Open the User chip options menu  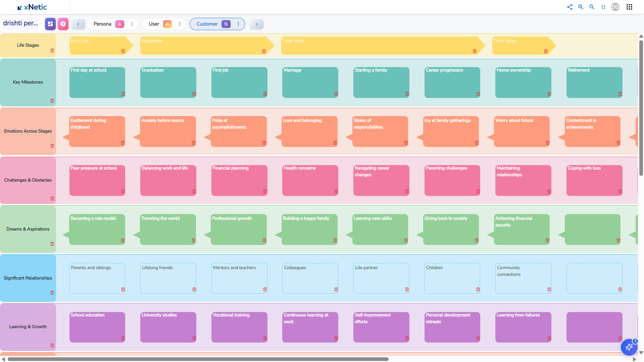pos(180,24)
